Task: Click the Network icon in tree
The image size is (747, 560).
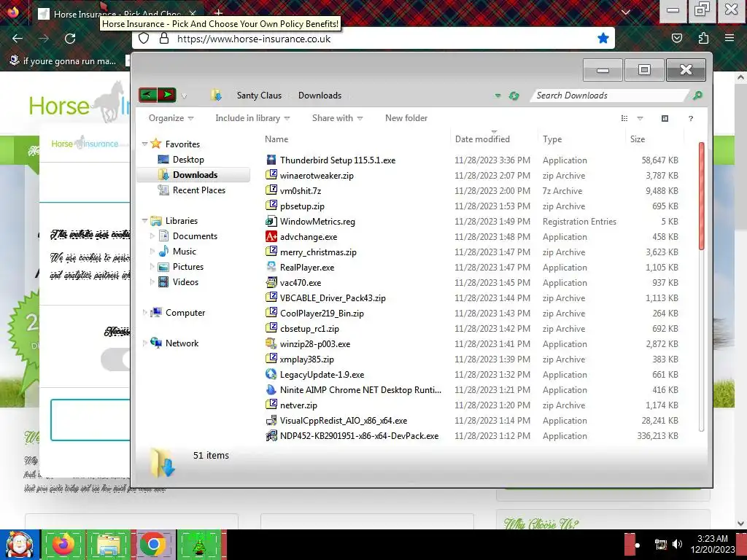Action: click(x=156, y=343)
